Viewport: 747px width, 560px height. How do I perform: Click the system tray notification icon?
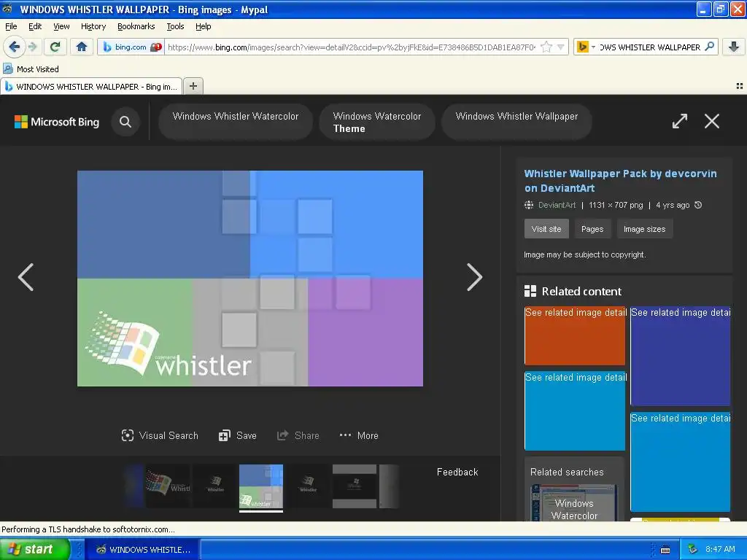tap(692, 550)
